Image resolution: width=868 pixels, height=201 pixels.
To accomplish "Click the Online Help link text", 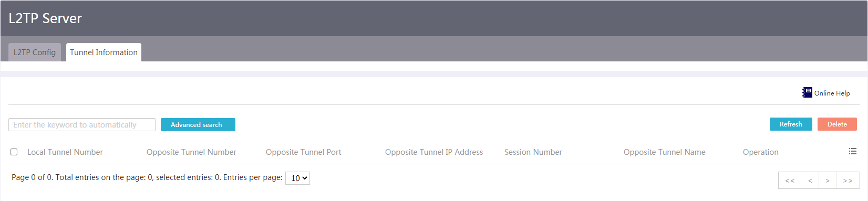I will click(832, 93).
